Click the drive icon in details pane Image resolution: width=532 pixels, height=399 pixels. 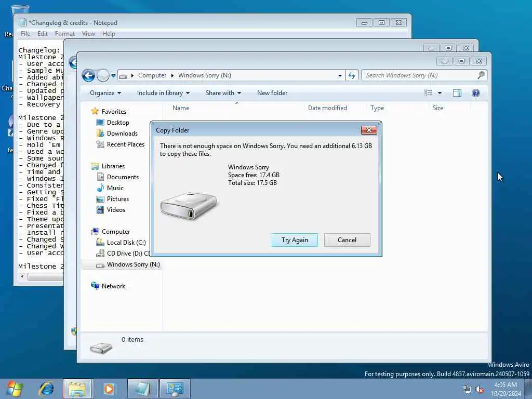[101, 348]
